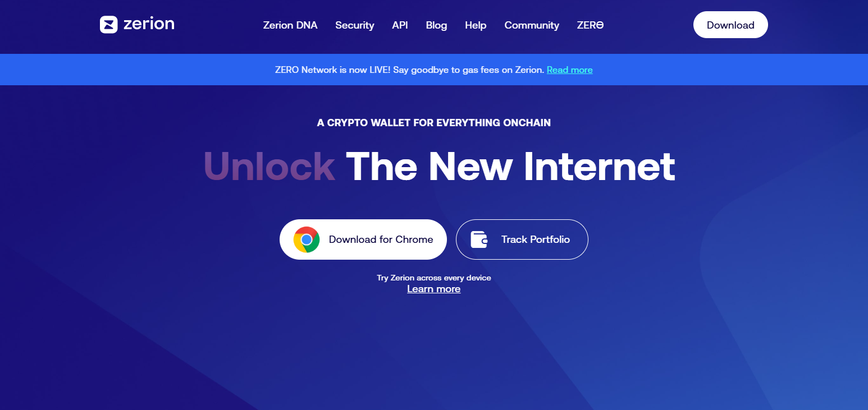Click the Zerion logo icon

(x=108, y=25)
